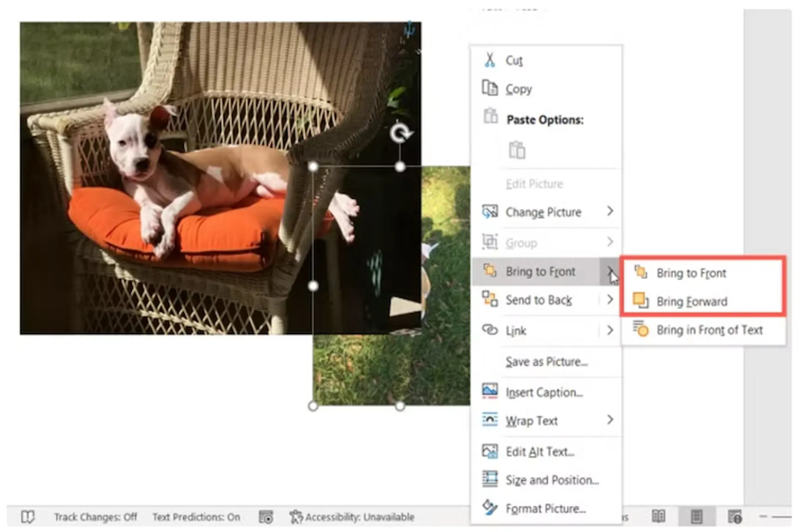Click the Read Mode book icon in status bar
The height and width of the screenshot is (532, 798).
[658, 517]
